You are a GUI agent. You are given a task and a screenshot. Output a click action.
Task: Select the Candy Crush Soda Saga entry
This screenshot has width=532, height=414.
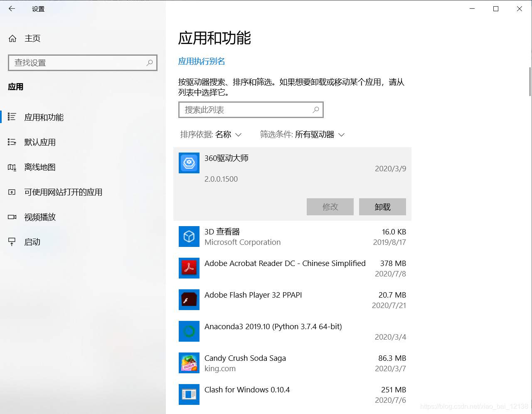pos(292,363)
